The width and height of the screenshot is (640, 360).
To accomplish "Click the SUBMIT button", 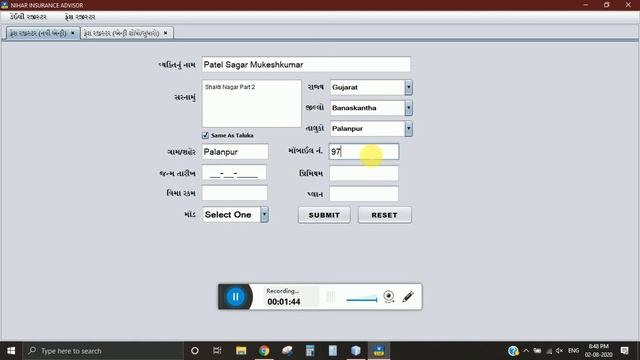I will [324, 215].
